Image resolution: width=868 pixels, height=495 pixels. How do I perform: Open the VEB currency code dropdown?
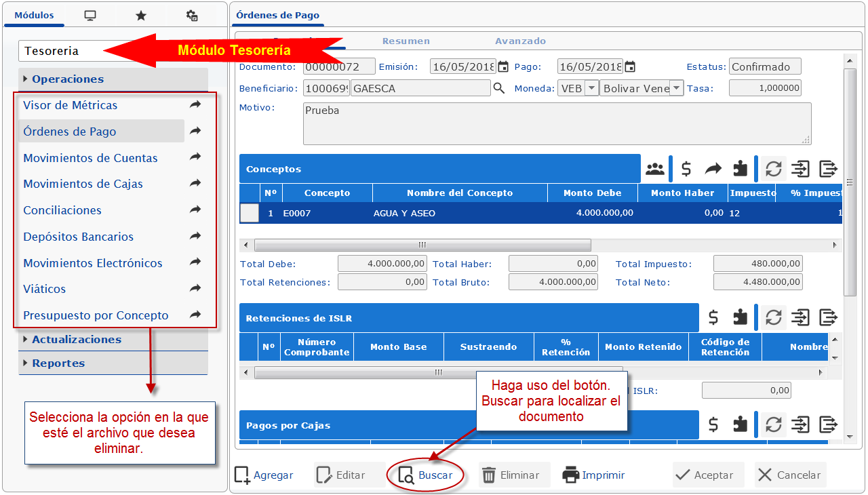[591, 88]
